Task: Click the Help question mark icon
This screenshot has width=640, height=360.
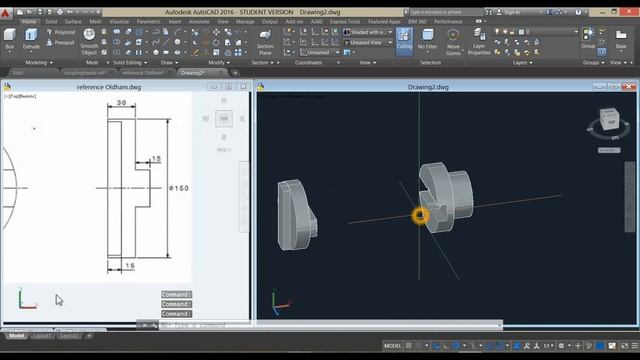Action: (x=578, y=12)
